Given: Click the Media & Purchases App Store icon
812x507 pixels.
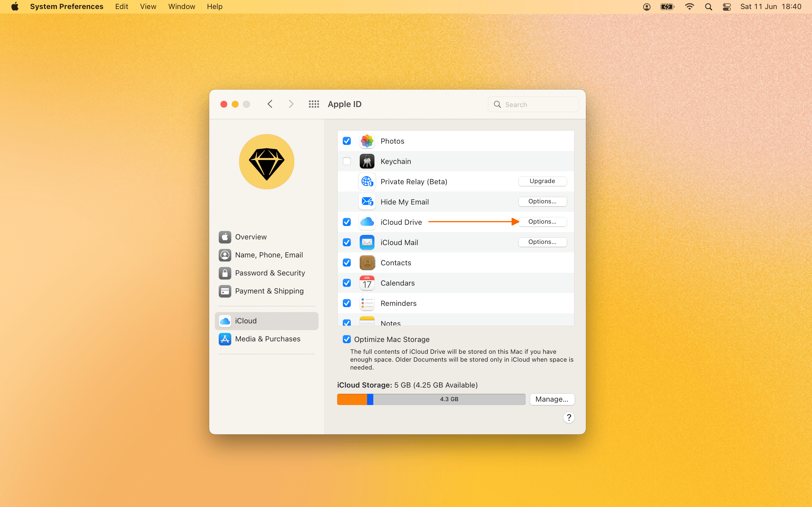Looking at the screenshot, I should point(224,339).
